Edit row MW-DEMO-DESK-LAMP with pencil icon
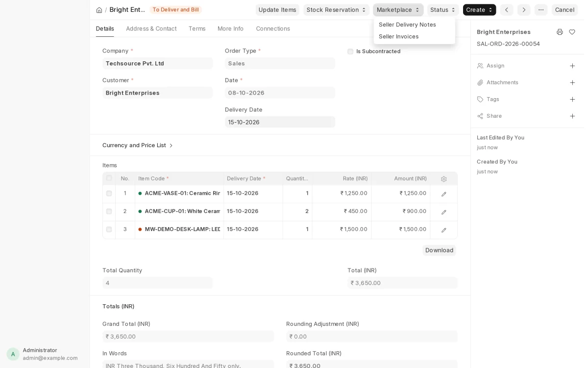This screenshot has height=368, width=588. [444, 230]
